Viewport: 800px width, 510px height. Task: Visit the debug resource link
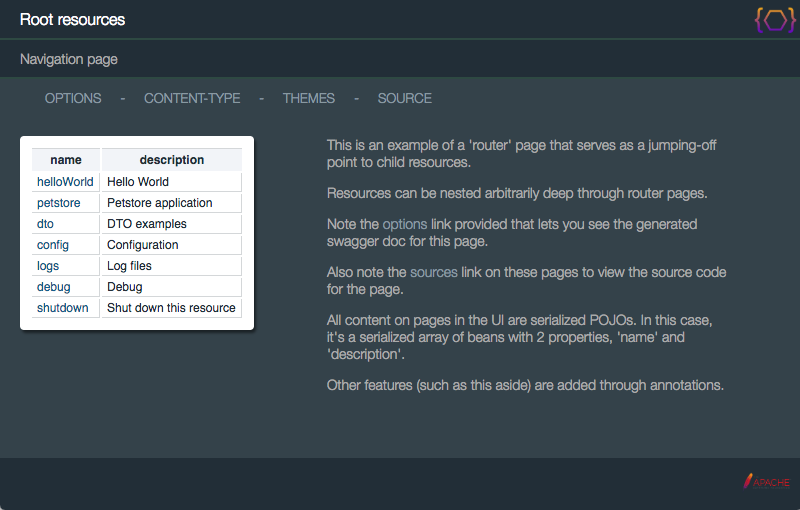point(54,287)
